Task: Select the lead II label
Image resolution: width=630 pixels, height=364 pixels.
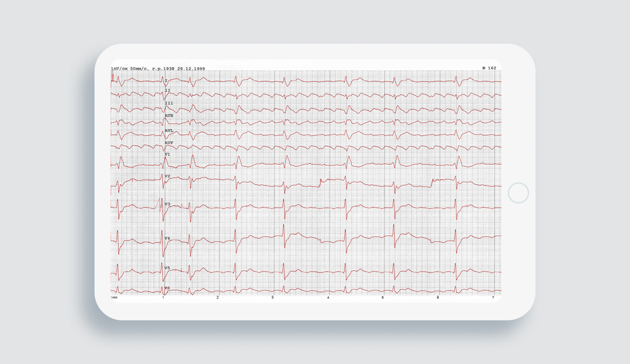Action: 167,91
